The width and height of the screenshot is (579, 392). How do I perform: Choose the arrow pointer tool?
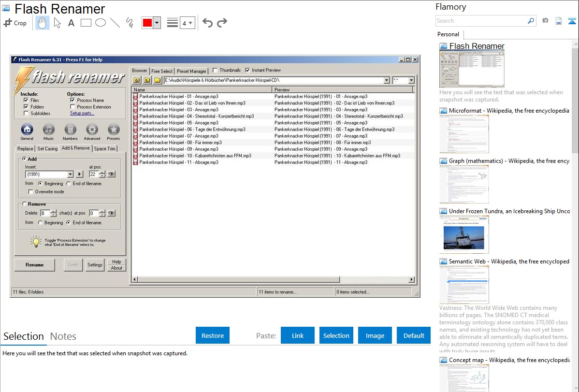pyautogui.click(x=57, y=23)
